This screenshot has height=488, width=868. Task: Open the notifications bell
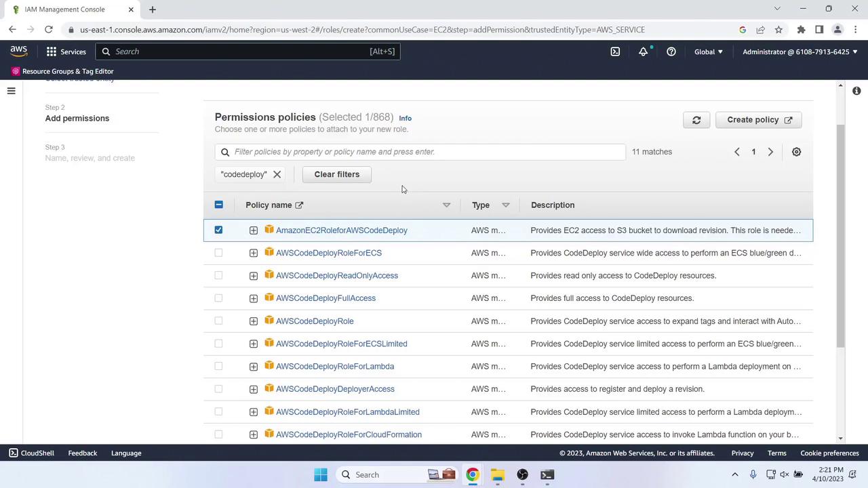coord(643,52)
